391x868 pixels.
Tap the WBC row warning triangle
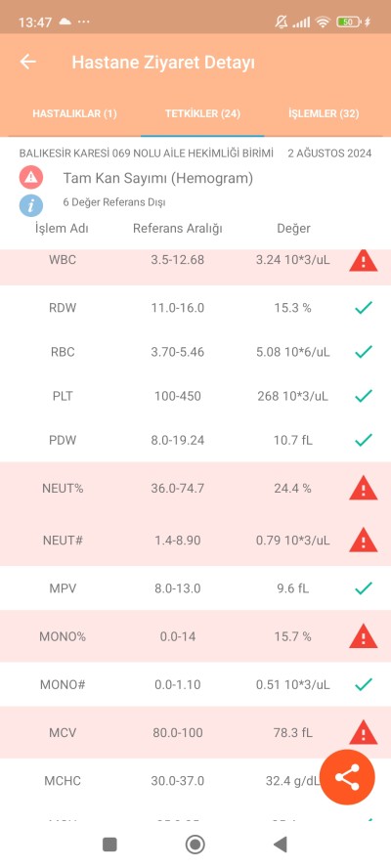pos(364,261)
